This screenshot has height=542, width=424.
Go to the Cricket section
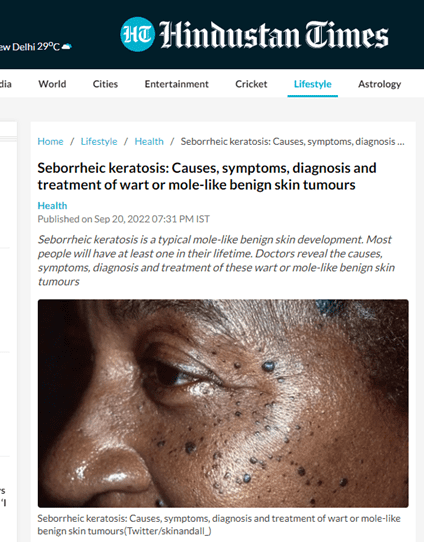251,84
